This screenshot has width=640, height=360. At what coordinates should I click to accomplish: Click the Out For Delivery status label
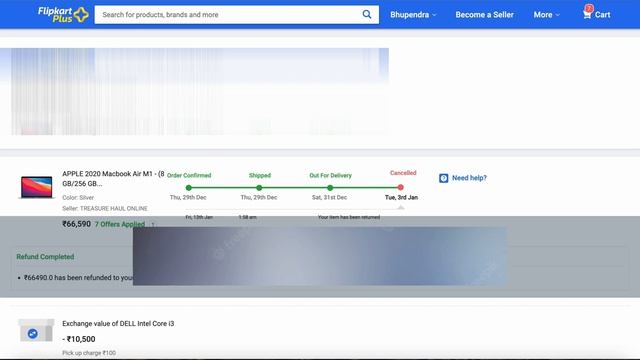[330, 176]
